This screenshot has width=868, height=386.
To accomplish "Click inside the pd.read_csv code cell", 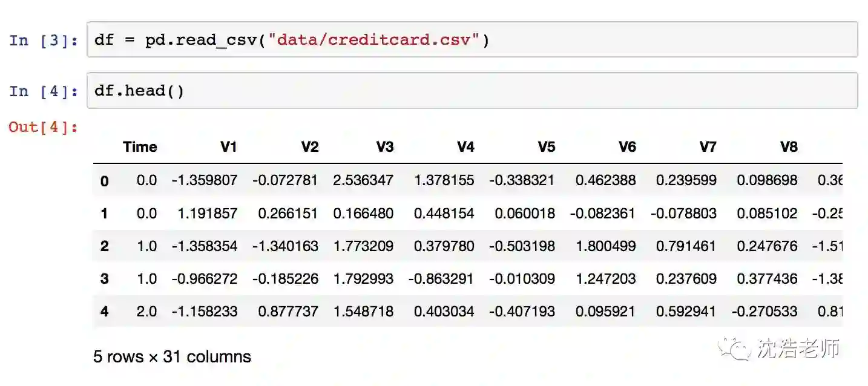I will (472, 41).
